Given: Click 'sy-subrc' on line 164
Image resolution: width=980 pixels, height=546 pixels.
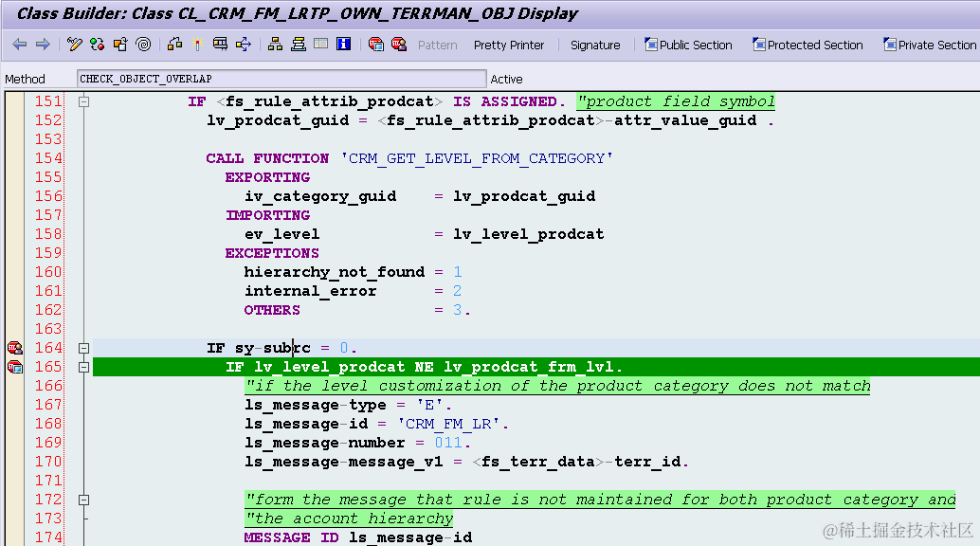Looking at the screenshot, I should [x=273, y=348].
